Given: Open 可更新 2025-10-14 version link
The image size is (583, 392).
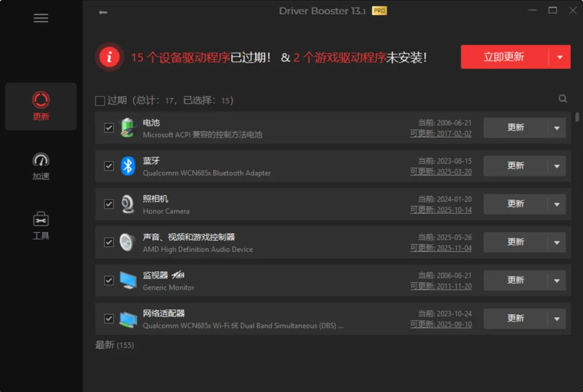Looking at the screenshot, I should (440, 209).
